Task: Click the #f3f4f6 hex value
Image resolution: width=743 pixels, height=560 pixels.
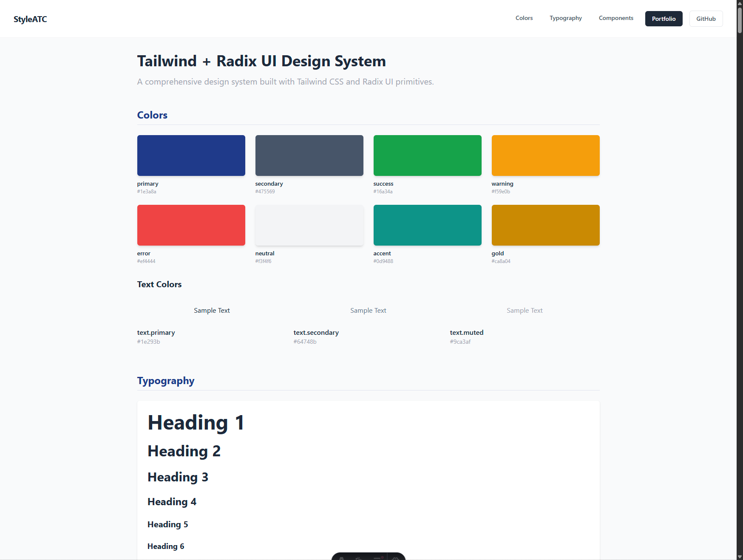Action: 263,261
